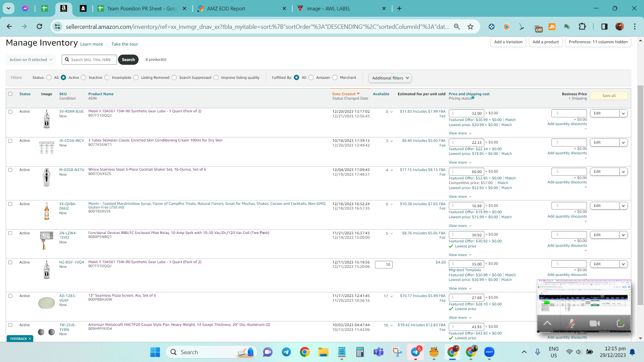Toggle the mute microphone icon in Zoom thumbnail

pos(572,323)
